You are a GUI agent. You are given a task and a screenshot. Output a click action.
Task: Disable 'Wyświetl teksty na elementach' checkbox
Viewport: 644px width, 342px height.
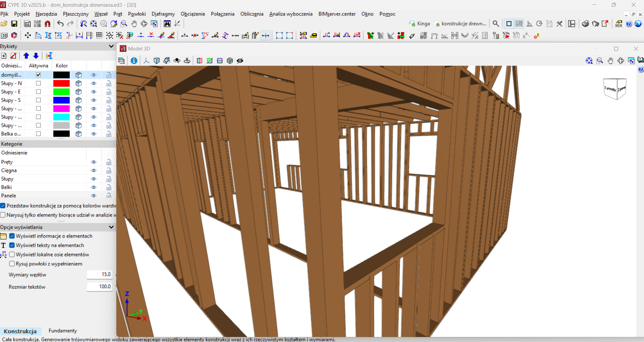12,245
